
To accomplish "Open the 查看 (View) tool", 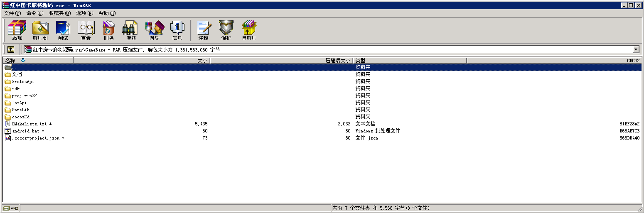I will (x=86, y=31).
